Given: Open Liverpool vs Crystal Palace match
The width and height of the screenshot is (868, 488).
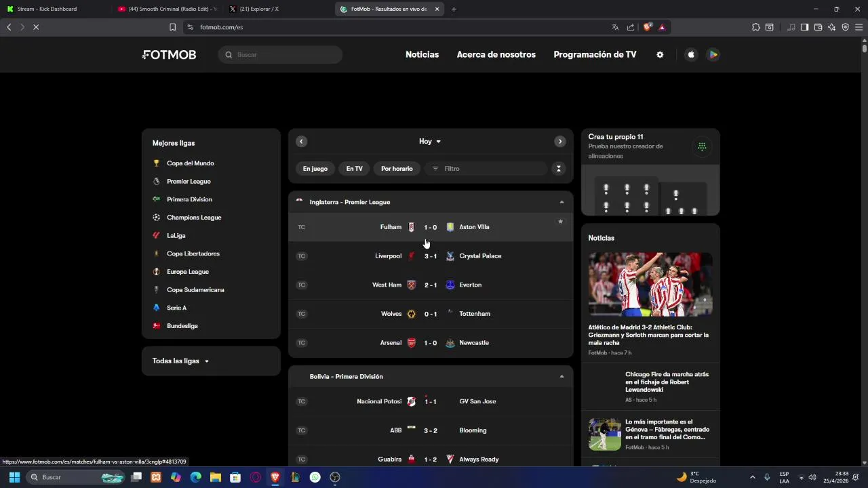Looking at the screenshot, I should (x=431, y=256).
